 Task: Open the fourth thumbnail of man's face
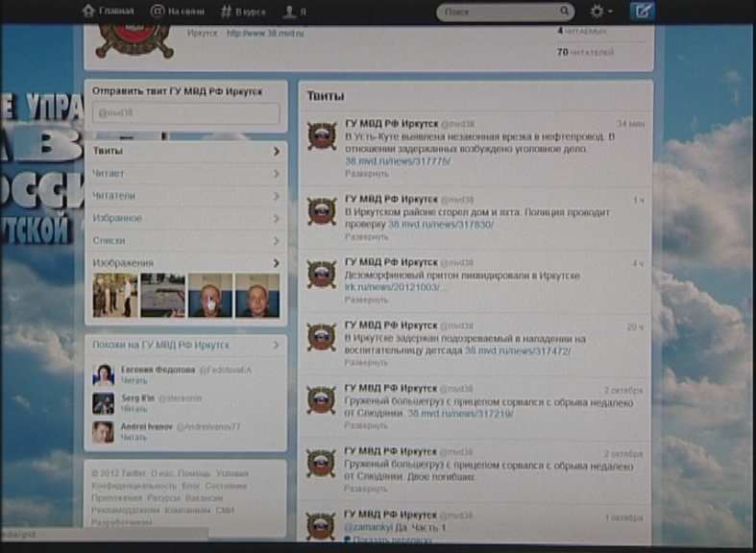coord(257,296)
